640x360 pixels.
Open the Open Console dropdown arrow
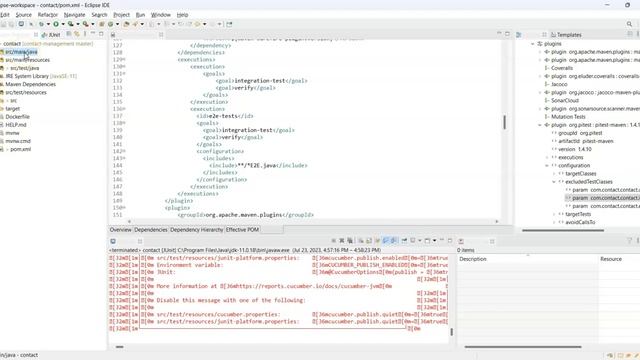pos(434,241)
